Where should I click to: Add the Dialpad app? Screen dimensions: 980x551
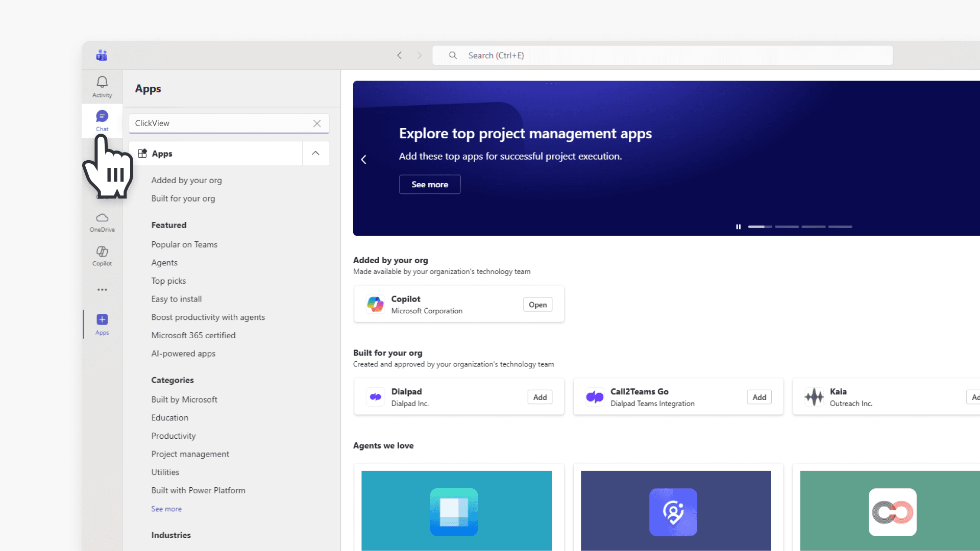tap(540, 397)
